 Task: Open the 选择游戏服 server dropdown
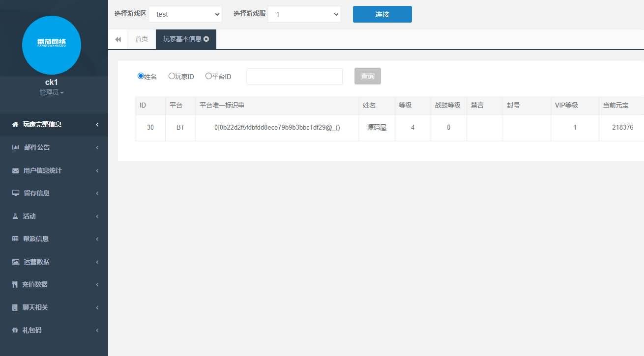pyautogui.click(x=304, y=14)
